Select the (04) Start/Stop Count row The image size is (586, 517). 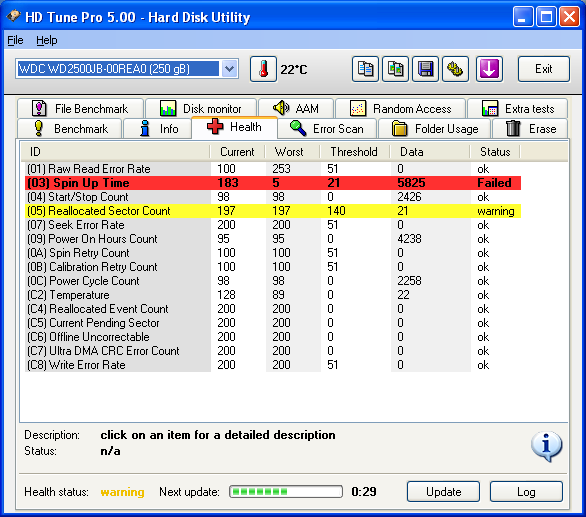[x=273, y=197]
